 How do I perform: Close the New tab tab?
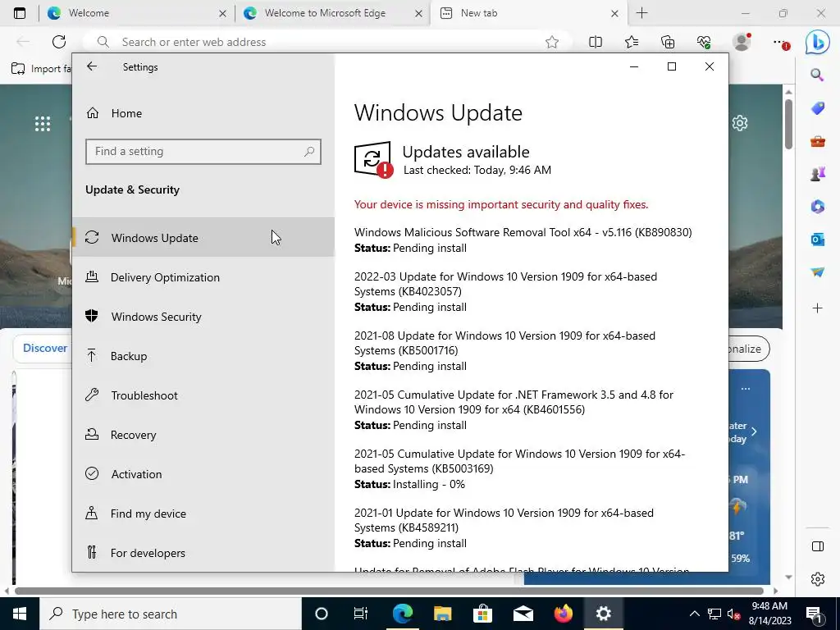(615, 13)
